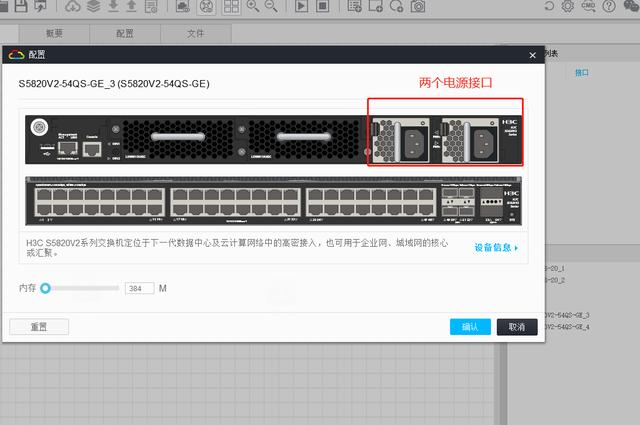640x425 pixels.
Task: Confirm with the 确认 button
Action: [470, 327]
